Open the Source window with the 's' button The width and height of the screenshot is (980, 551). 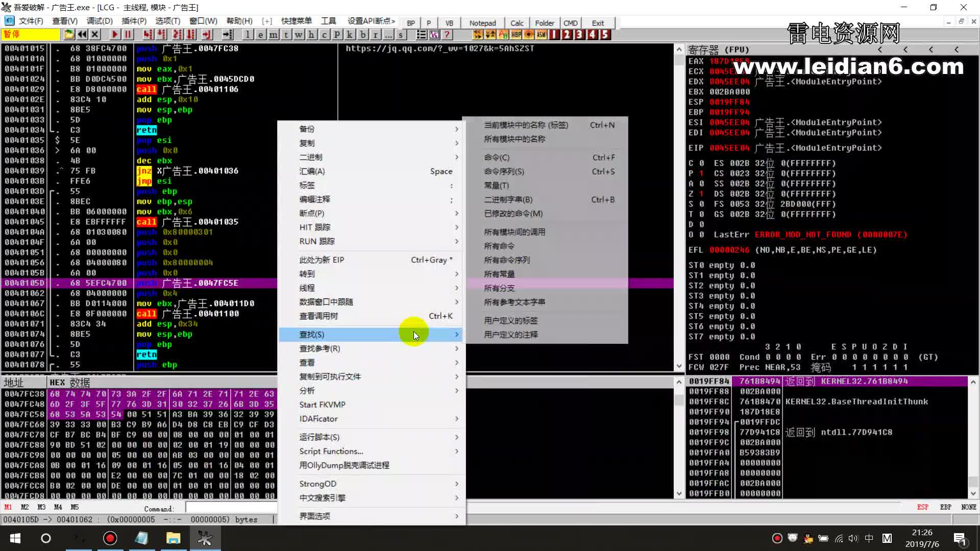pyautogui.click(x=401, y=34)
